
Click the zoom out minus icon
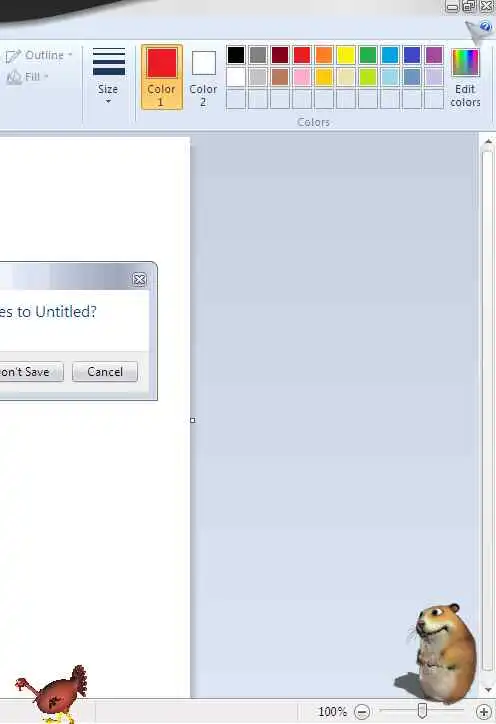click(362, 712)
